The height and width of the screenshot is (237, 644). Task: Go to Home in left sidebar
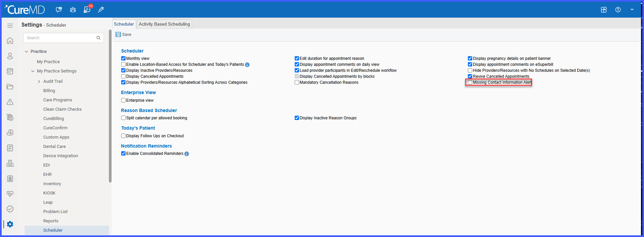point(10,41)
